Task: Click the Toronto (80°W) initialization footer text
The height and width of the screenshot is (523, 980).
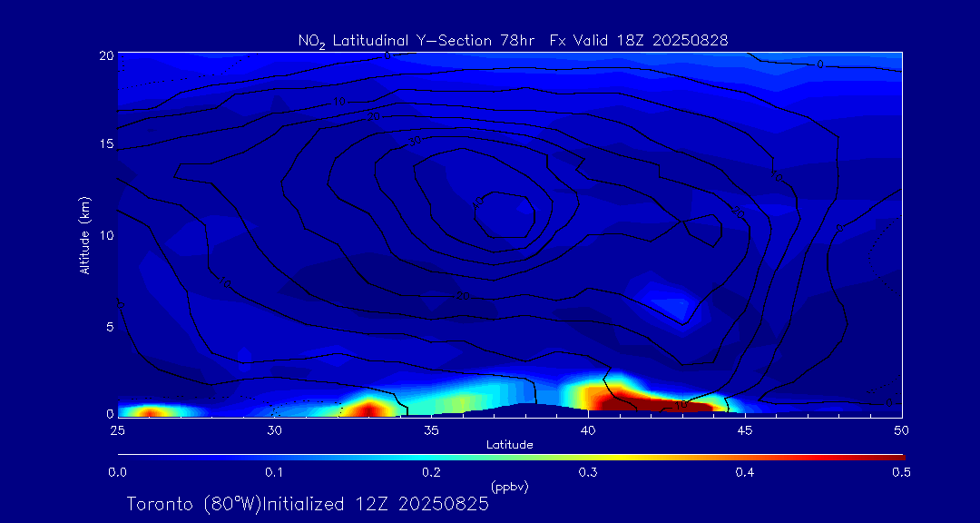Action: [x=308, y=504]
